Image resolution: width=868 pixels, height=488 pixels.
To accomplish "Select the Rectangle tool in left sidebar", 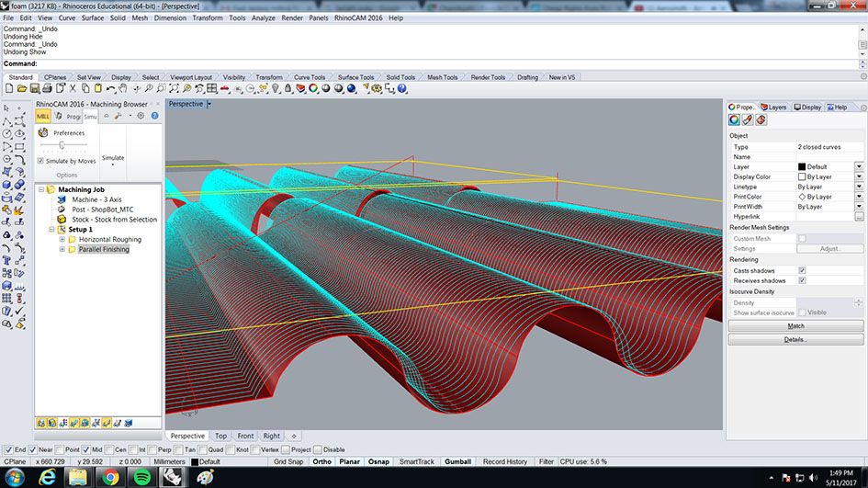I will pos(19,146).
